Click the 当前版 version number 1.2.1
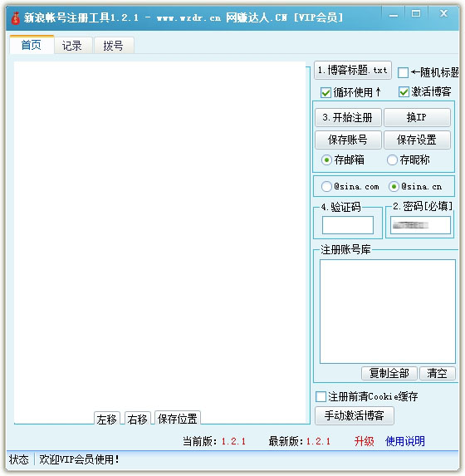 [233, 441]
